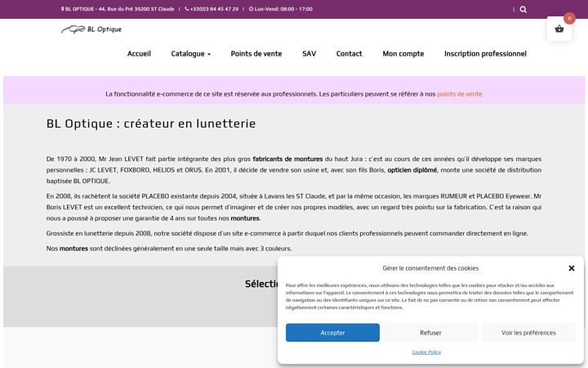Open Mon compte in navigation
The image size is (588, 368).
click(x=403, y=54)
